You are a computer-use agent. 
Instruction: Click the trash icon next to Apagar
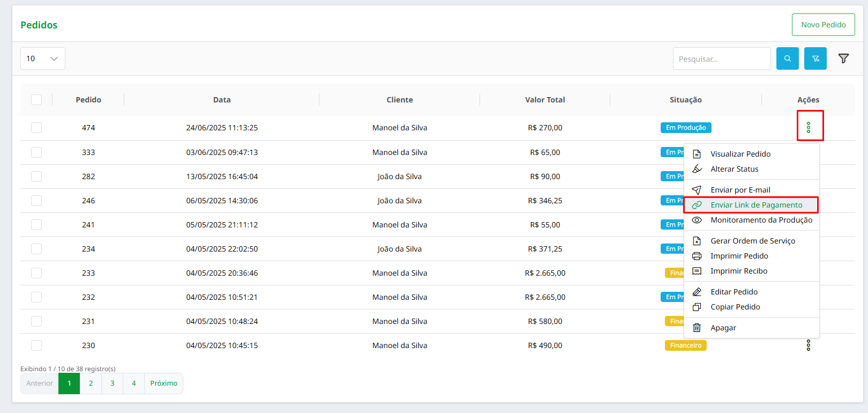coord(697,328)
